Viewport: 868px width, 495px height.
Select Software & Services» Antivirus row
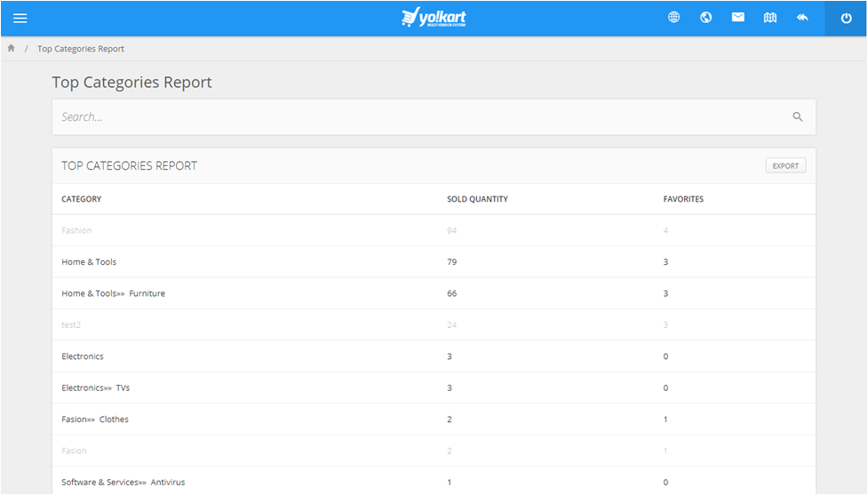(123, 483)
